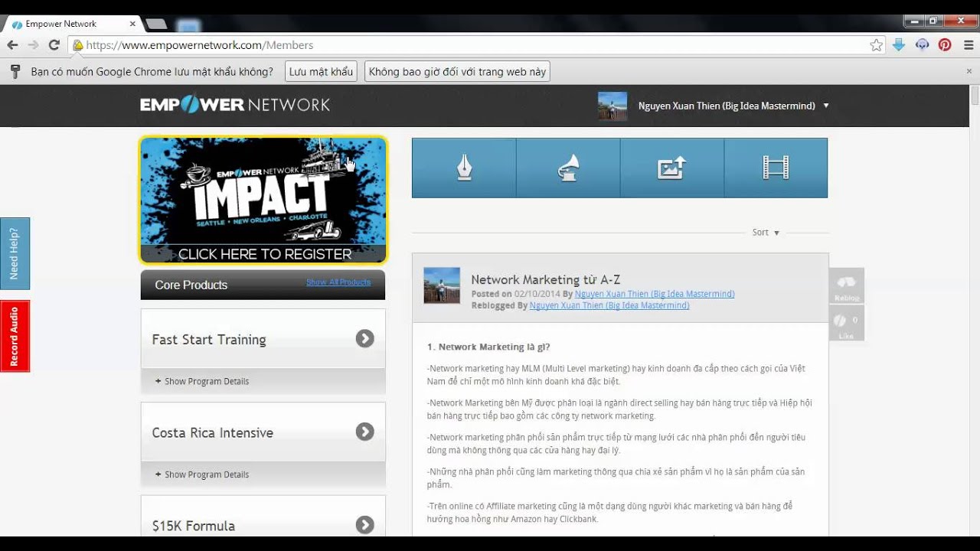Open the Chrome hamburger menu
Image resolution: width=980 pixels, height=551 pixels.
click(x=968, y=45)
